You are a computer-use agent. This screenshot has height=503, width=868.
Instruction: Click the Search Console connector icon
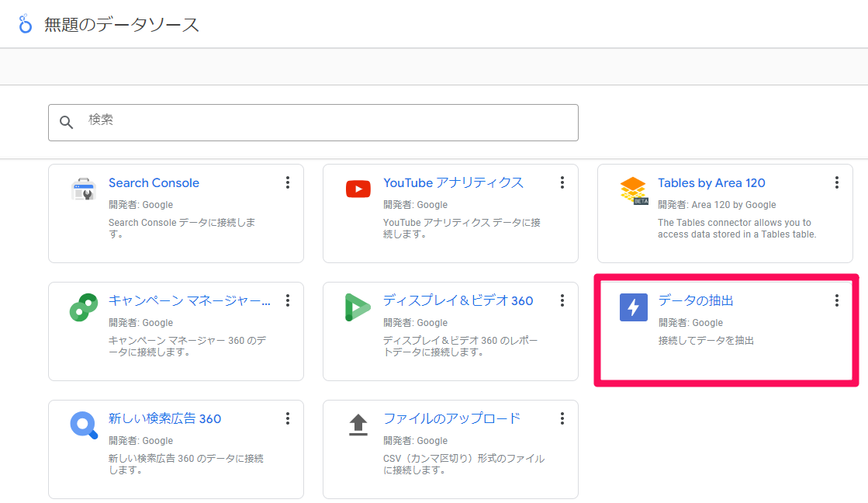(x=84, y=189)
